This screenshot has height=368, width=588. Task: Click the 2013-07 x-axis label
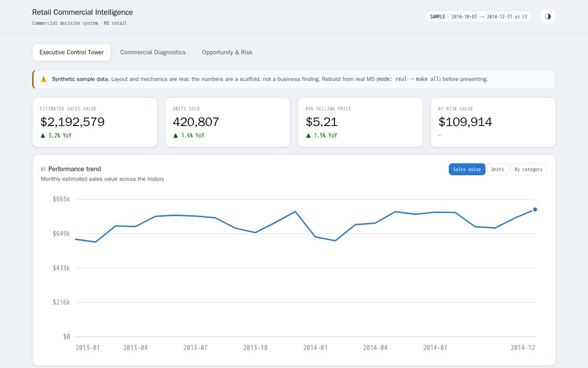[195, 348]
